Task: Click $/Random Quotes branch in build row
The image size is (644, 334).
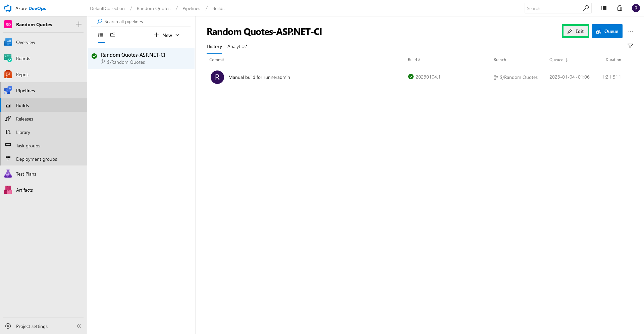Action: pyautogui.click(x=519, y=77)
